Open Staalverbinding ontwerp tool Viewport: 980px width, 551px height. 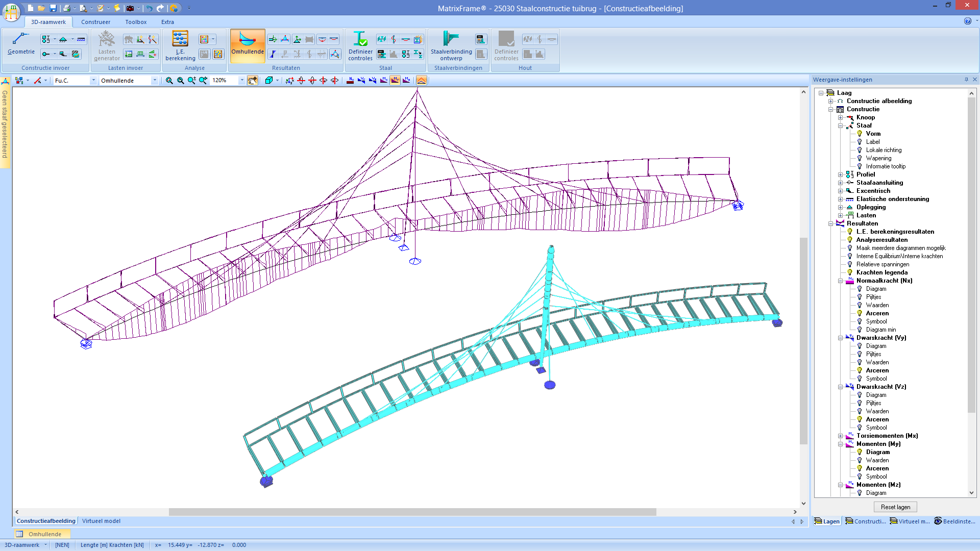coord(451,46)
